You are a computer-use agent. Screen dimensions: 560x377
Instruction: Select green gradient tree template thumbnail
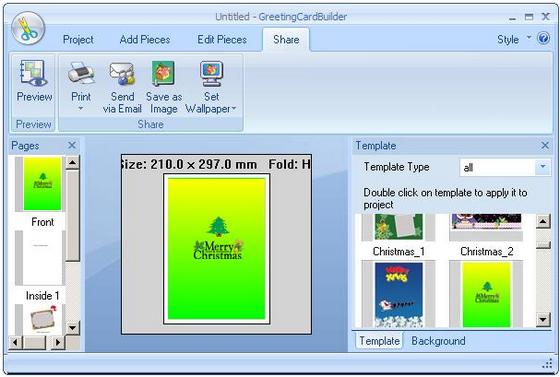click(486, 295)
